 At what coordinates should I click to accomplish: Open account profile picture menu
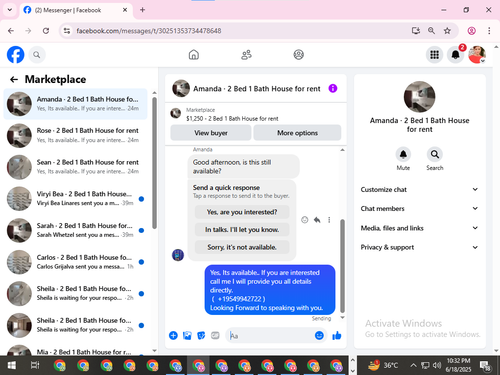click(x=477, y=55)
